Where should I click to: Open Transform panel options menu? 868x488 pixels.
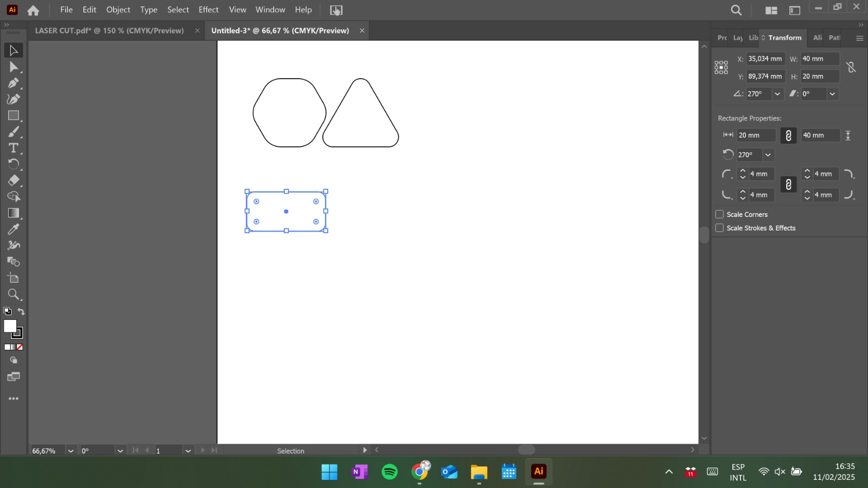(x=859, y=38)
